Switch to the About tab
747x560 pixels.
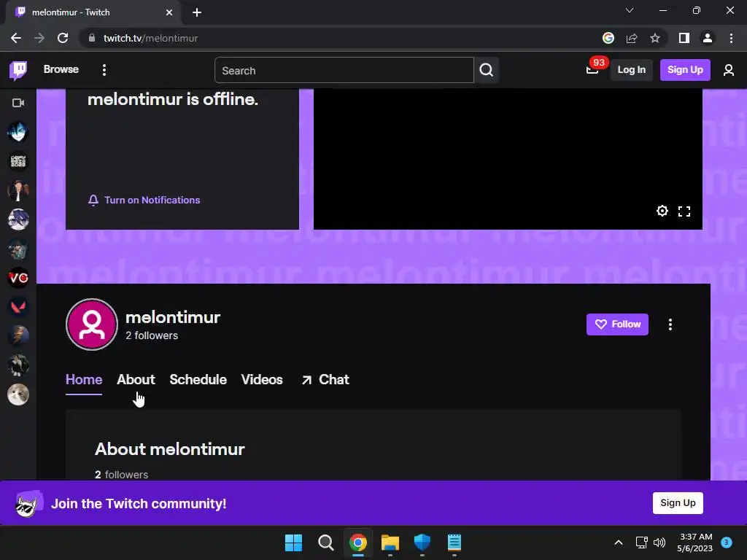tap(136, 379)
